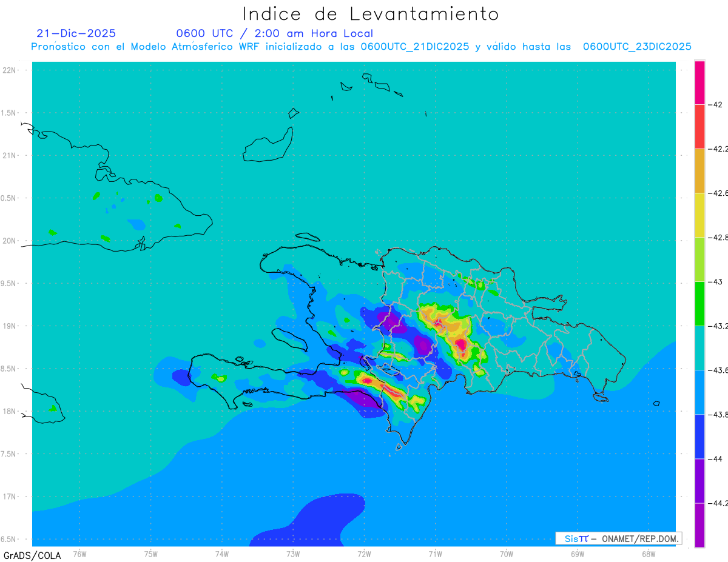Click the '-44' colorbar value
Image resolution: width=728 pixels, height=562 pixels.
click(x=716, y=459)
